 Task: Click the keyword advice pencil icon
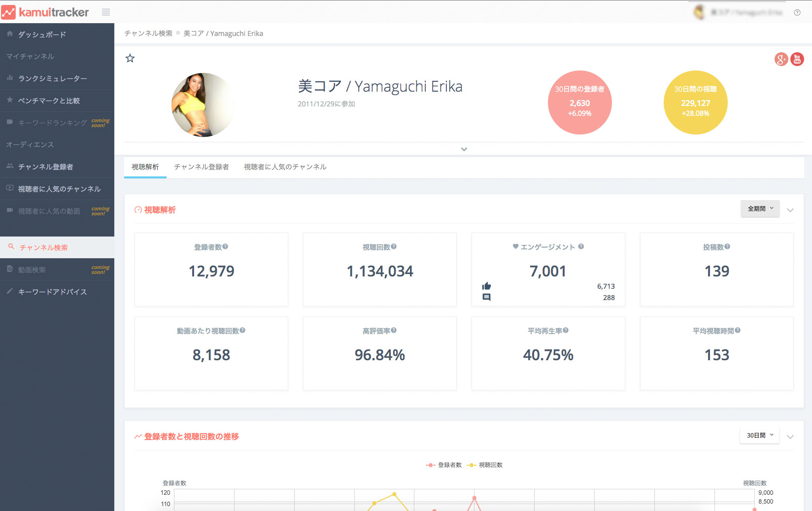(x=10, y=291)
